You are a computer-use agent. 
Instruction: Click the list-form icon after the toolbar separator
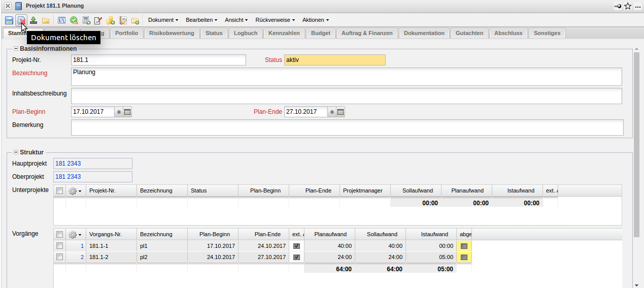click(x=62, y=20)
